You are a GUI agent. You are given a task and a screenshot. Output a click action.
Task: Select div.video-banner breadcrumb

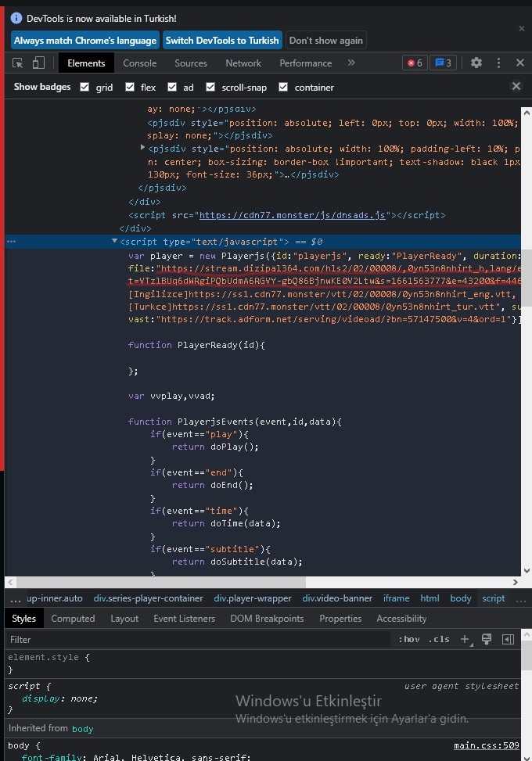(337, 598)
